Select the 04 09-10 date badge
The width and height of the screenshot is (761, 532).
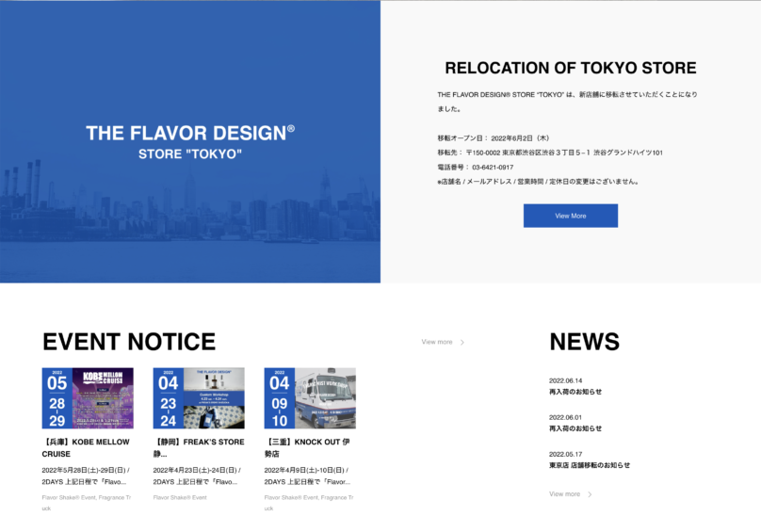pos(279,398)
